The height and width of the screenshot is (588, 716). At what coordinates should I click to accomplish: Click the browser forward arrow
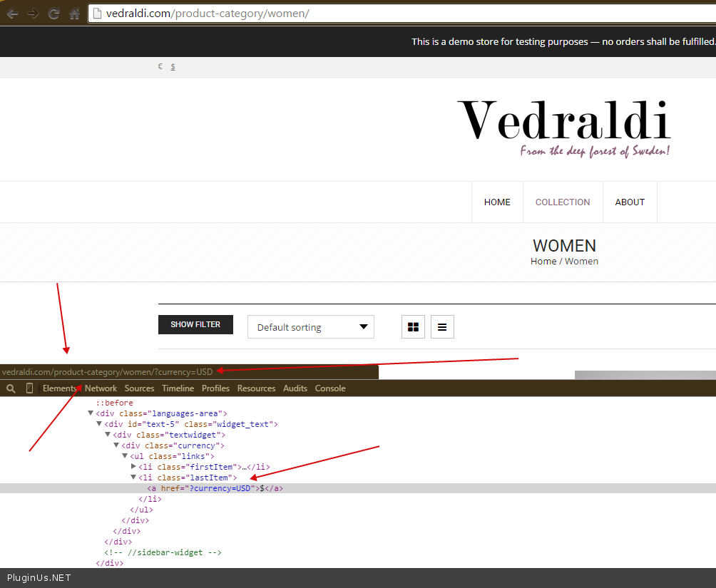(33, 14)
